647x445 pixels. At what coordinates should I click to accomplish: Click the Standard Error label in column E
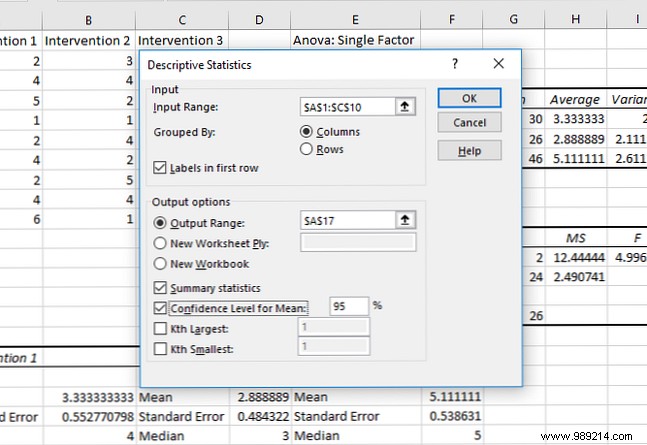(x=355, y=417)
